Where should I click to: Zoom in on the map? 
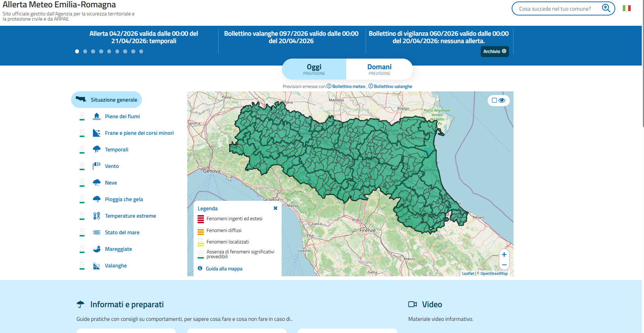pyautogui.click(x=504, y=255)
